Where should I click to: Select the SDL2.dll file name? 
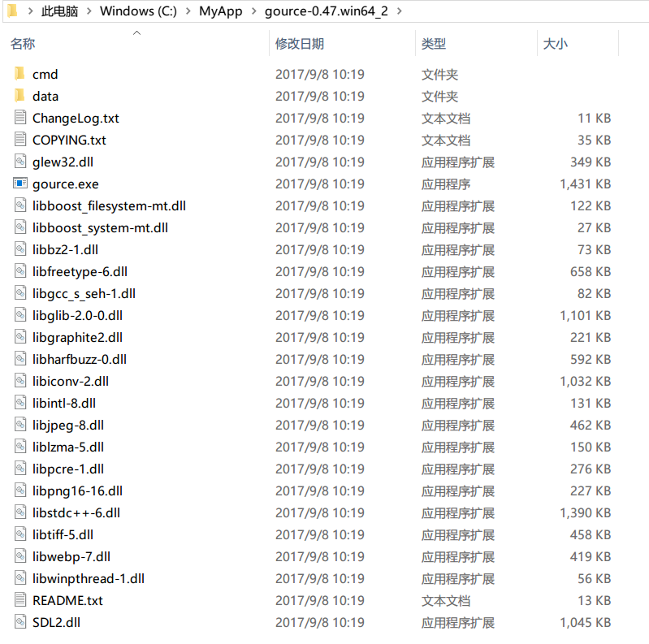pyautogui.click(x=56, y=622)
